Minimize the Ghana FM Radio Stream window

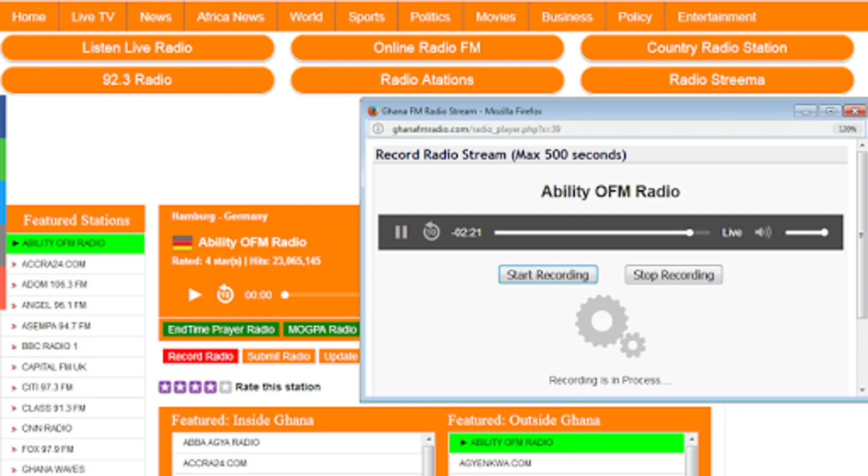pos(806,111)
